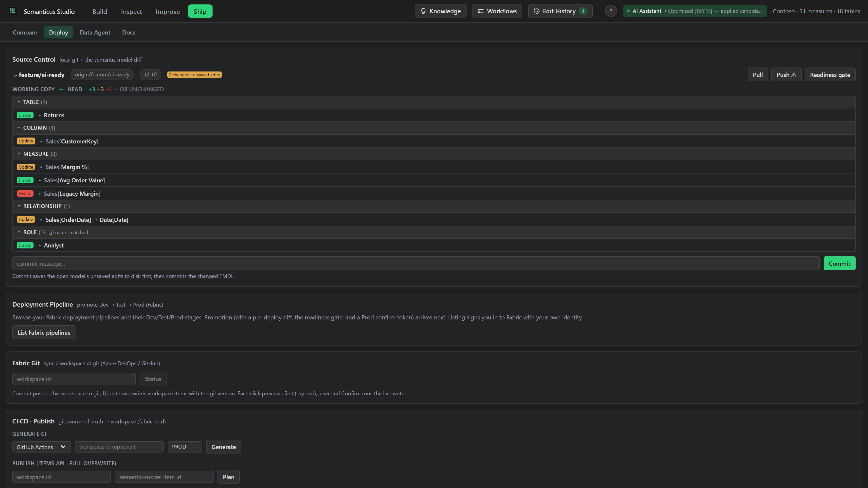Open the help question mark icon
This screenshot has height=488, width=868.
tap(611, 11)
